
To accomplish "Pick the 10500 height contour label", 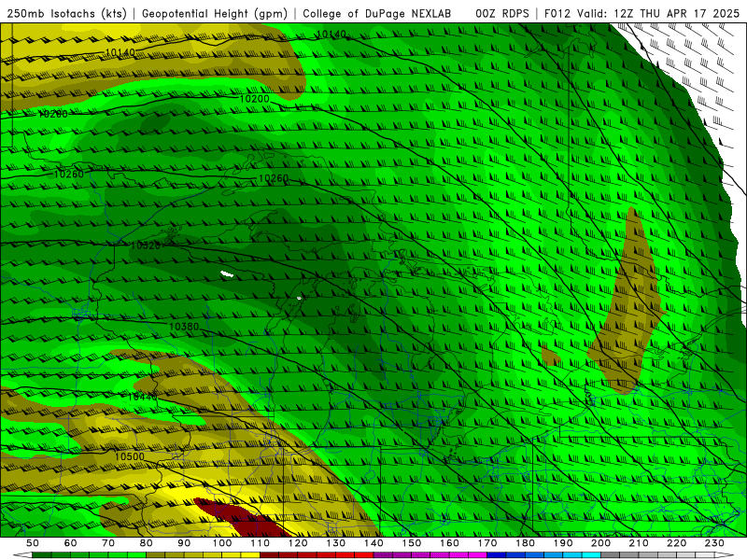I will [x=130, y=456].
